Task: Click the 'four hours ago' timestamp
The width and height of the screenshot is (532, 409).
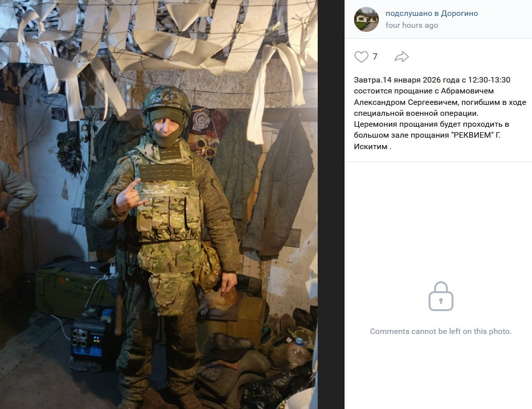Action: click(x=412, y=25)
